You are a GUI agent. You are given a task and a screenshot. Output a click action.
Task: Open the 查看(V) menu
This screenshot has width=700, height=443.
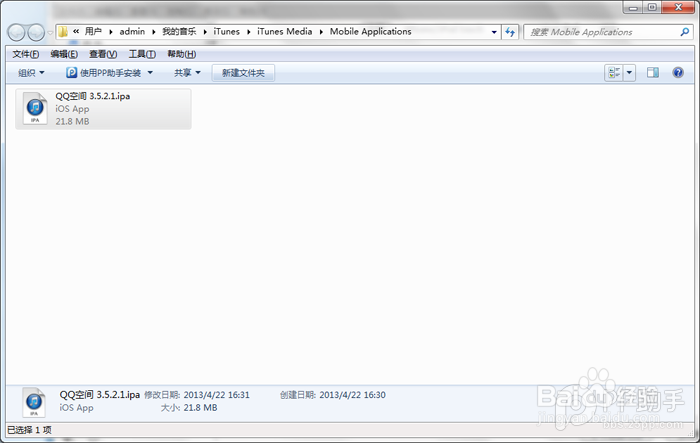coord(103,54)
